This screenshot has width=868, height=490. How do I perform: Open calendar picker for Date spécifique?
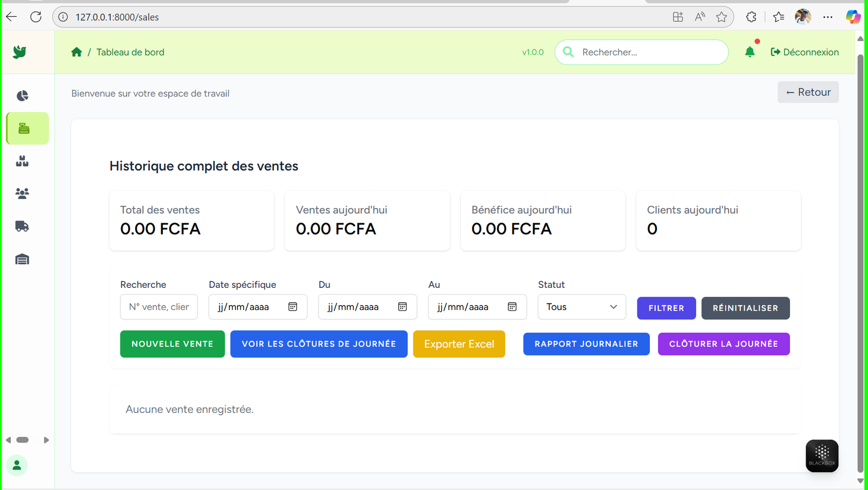293,307
